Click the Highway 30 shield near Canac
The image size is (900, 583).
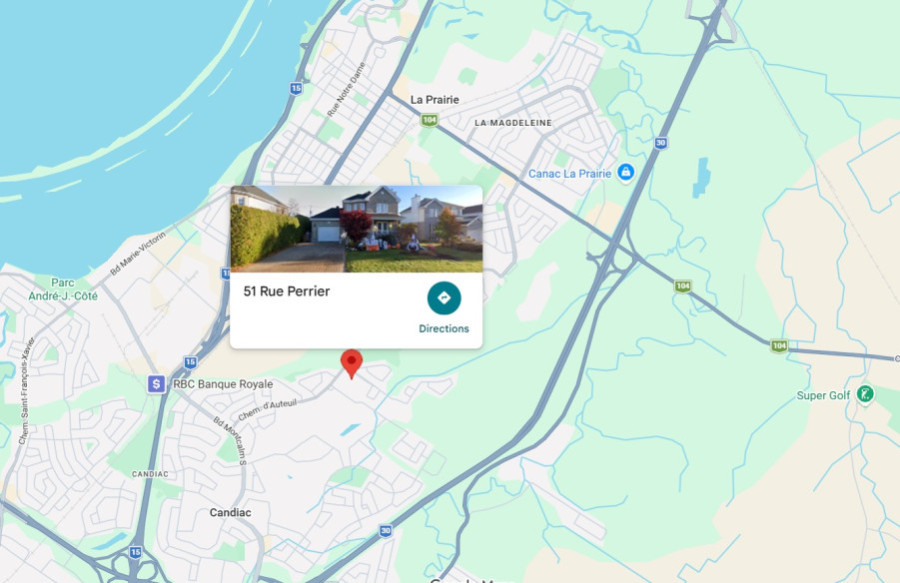click(661, 143)
